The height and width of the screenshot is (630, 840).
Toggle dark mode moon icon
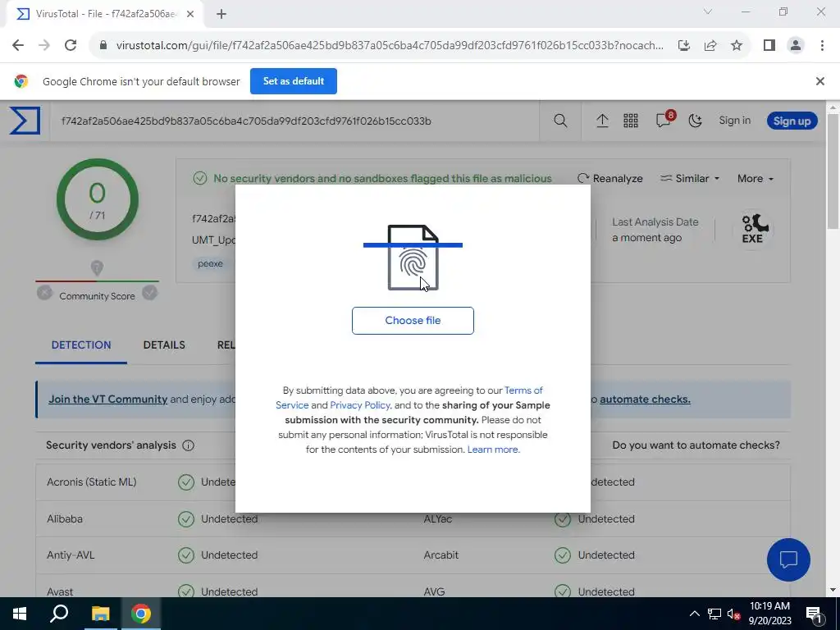[x=696, y=121]
